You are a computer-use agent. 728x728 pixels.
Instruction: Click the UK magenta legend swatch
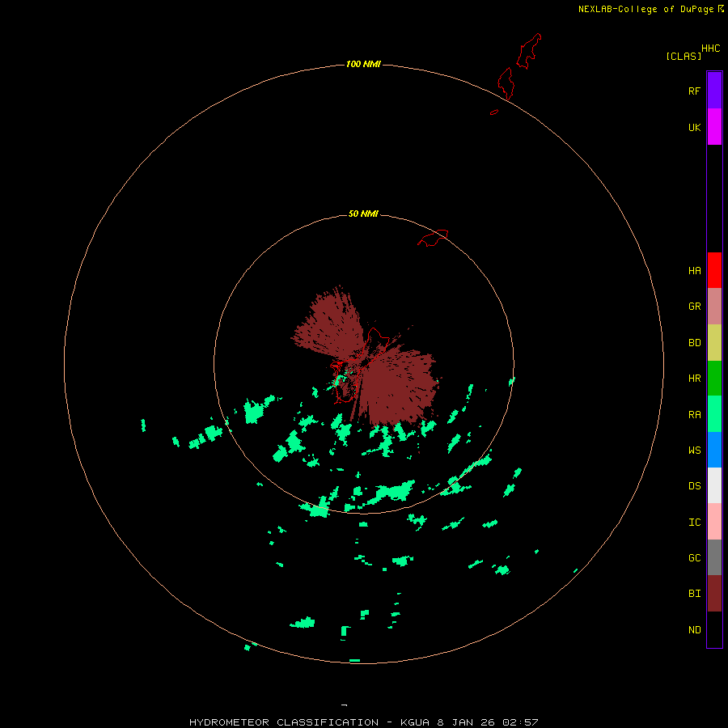coord(714,127)
